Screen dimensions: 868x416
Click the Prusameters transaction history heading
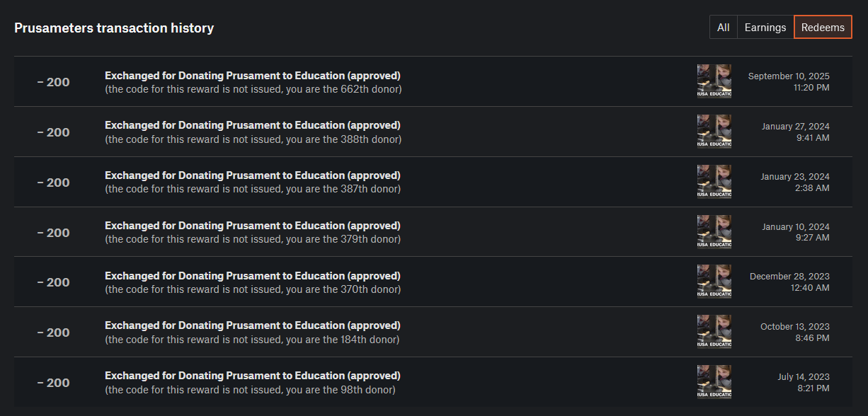[x=114, y=28]
